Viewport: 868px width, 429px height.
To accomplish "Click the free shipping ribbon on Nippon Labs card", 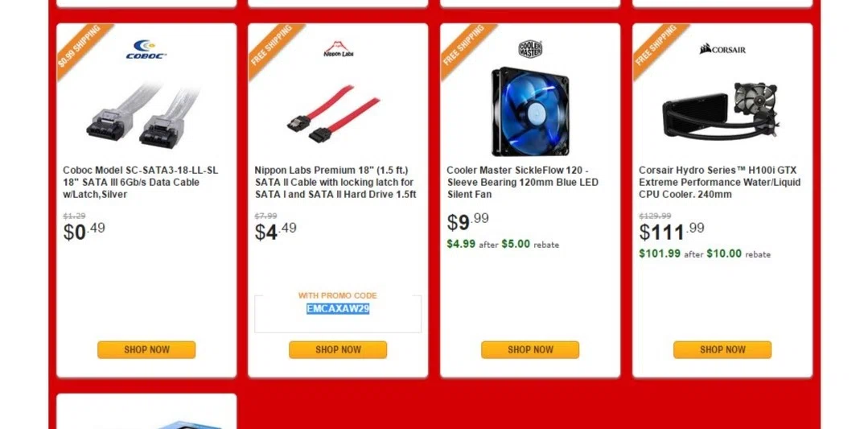I will (273, 47).
